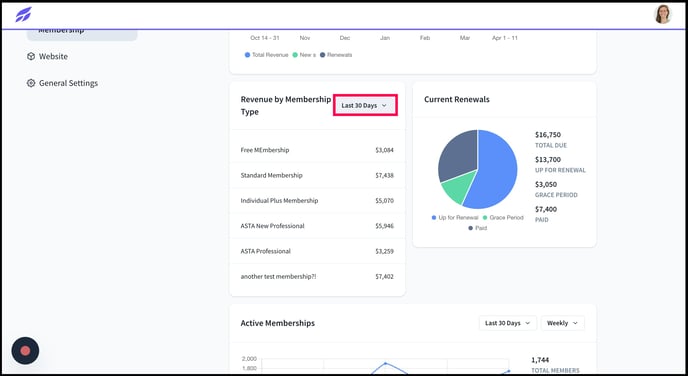
Task: Toggle Total Revenue legend dot
Action: pyautogui.click(x=247, y=55)
